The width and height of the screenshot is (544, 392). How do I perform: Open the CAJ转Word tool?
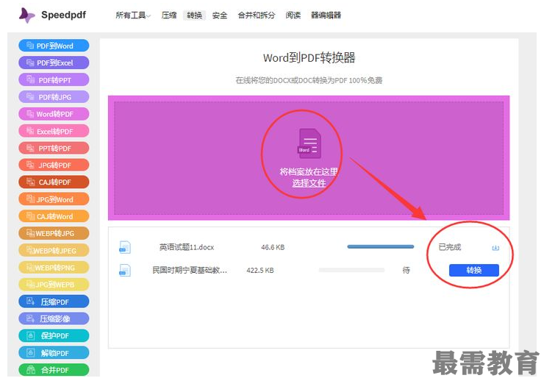(x=54, y=216)
